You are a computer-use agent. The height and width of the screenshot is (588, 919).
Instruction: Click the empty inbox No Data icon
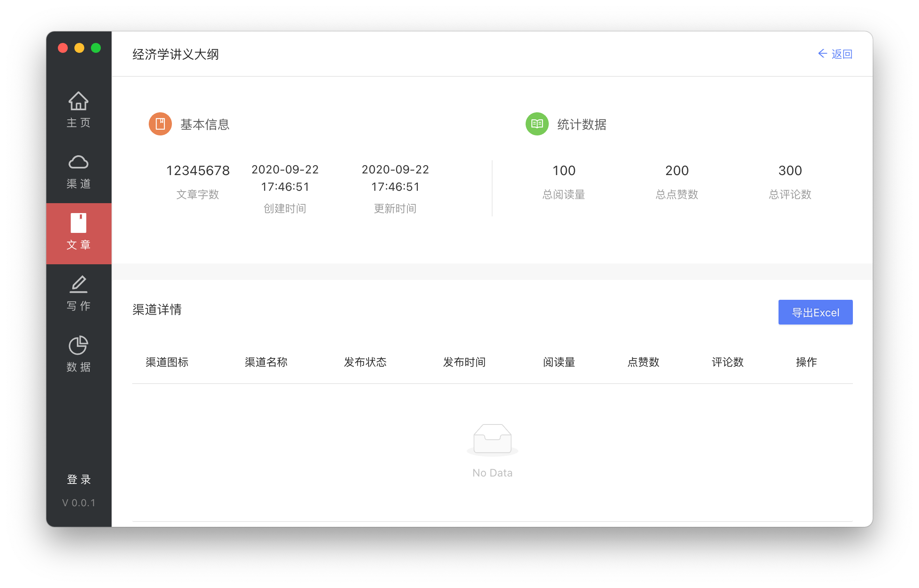(x=492, y=439)
